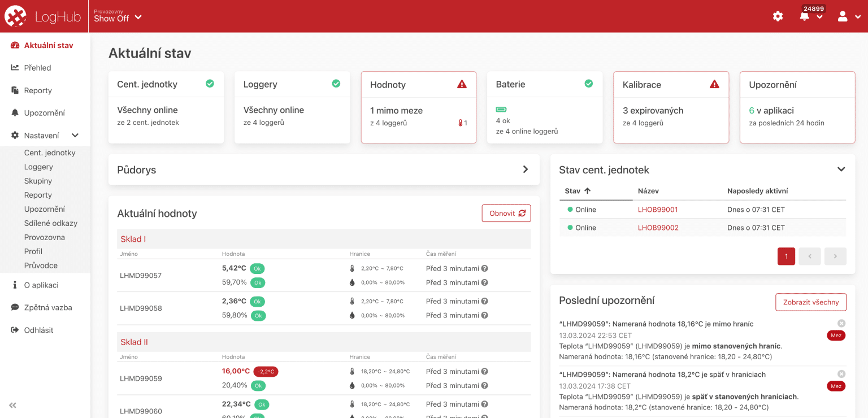This screenshot has height=418, width=868.
Task: Dismiss the 22:53 LHMD99059 alert notification
Action: [x=841, y=323]
